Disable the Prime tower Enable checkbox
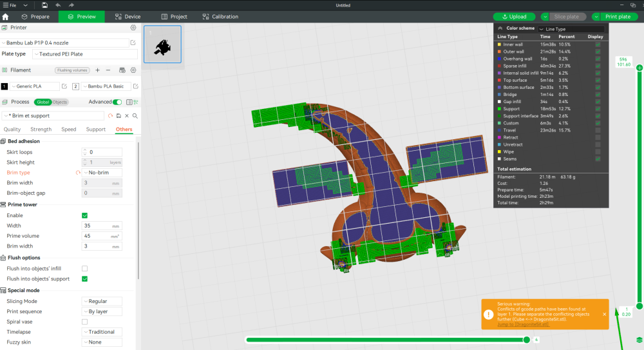 pyautogui.click(x=84, y=215)
